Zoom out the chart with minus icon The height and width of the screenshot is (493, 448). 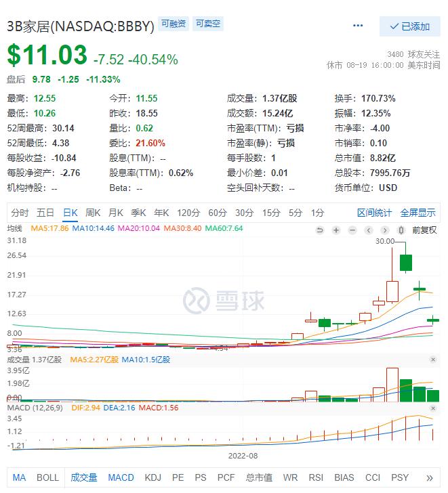click(352, 230)
